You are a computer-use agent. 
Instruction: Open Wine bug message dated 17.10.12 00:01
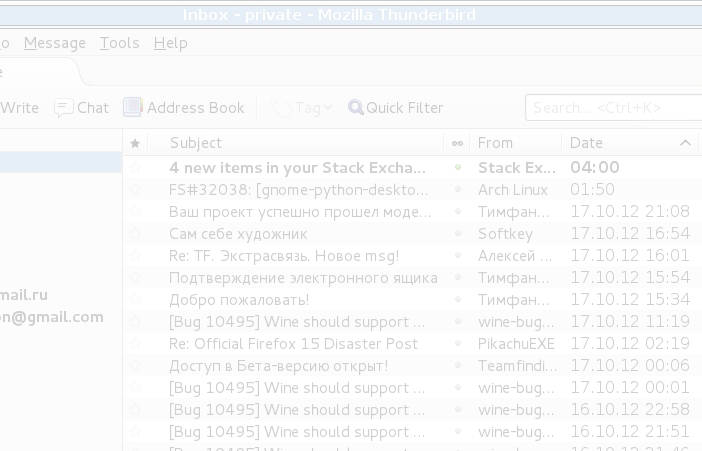coord(297,387)
